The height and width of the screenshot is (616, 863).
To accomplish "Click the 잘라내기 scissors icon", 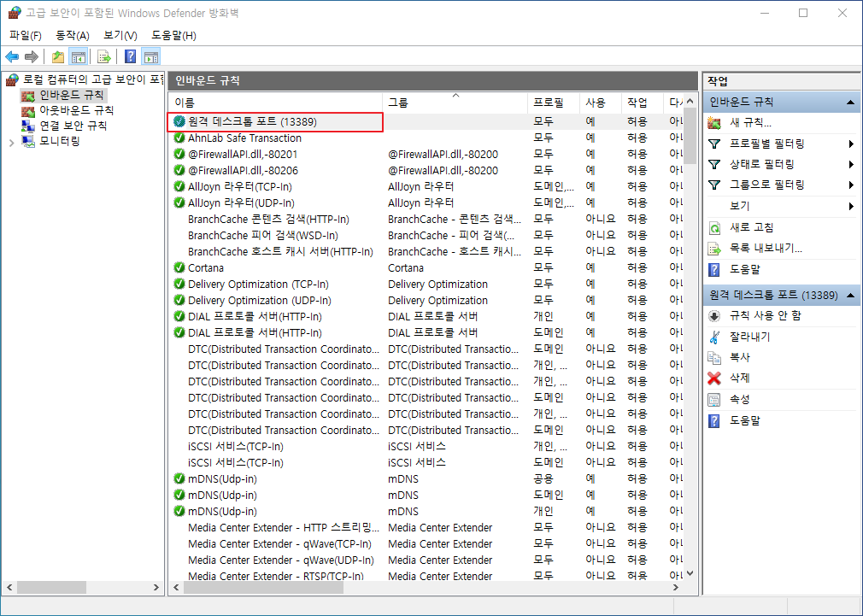I will click(x=714, y=337).
